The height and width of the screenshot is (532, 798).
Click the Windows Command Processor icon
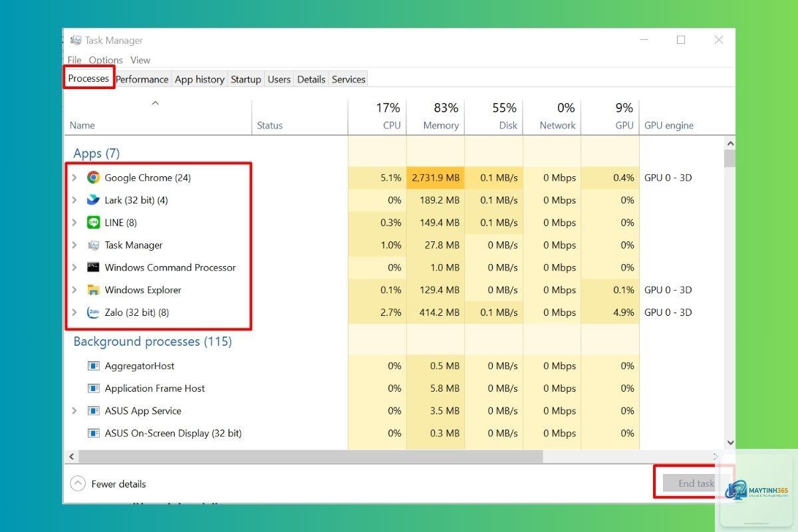pos(93,267)
